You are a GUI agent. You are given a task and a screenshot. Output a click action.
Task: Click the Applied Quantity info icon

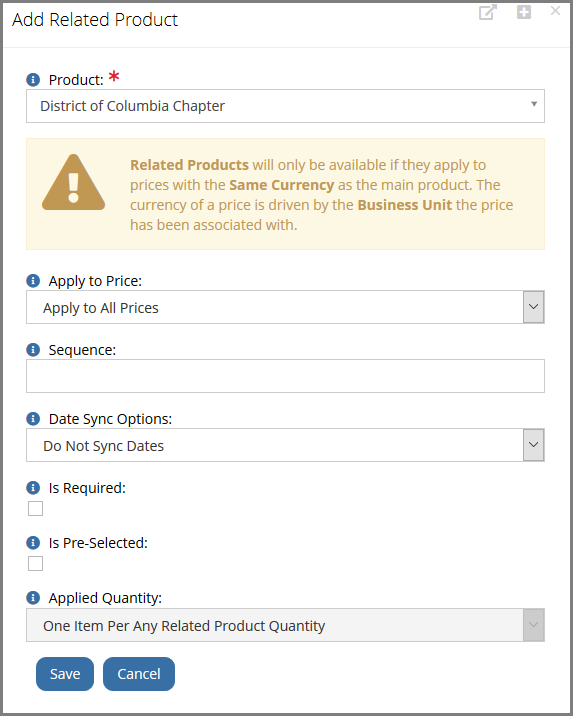point(33,597)
